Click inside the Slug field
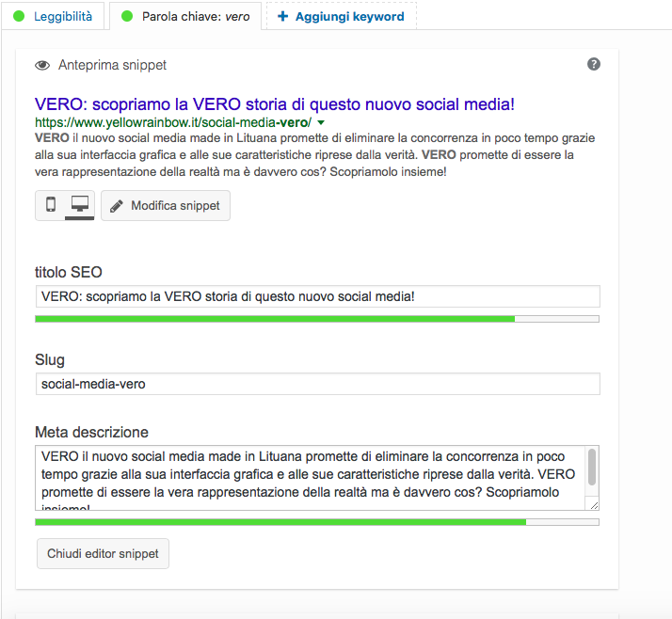 [x=317, y=384]
